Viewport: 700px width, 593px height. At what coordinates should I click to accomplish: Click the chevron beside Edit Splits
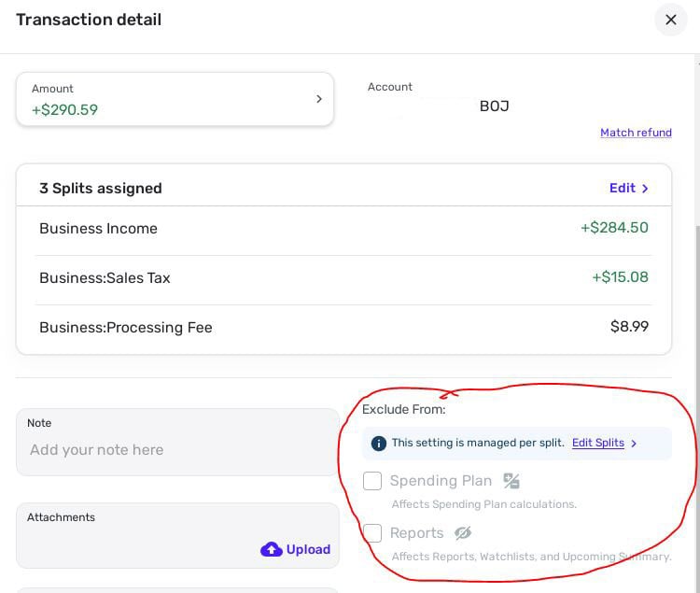click(635, 444)
